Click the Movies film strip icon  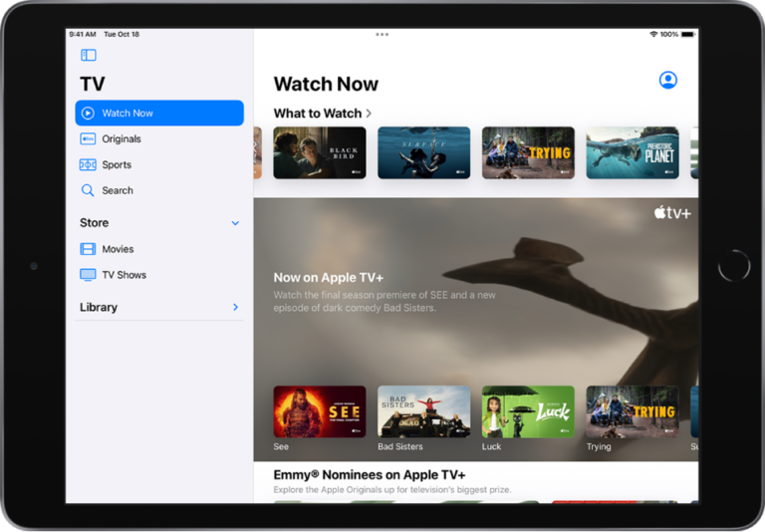pos(88,249)
